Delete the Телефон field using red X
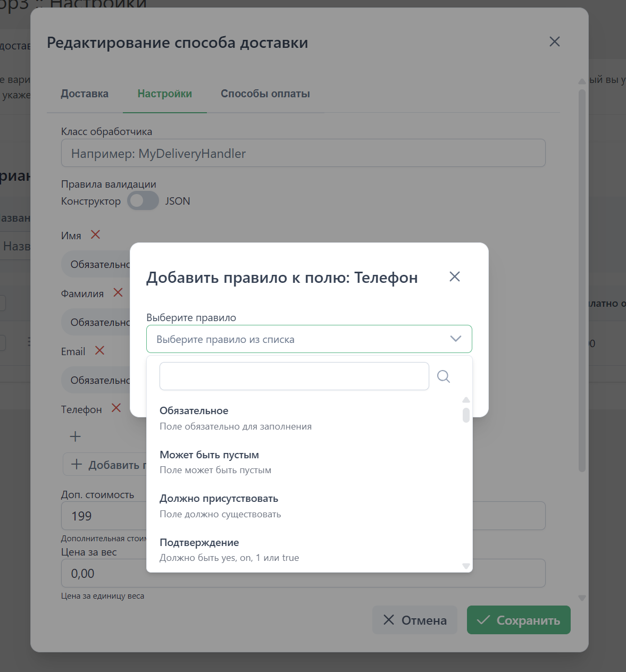 pos(116,408)
